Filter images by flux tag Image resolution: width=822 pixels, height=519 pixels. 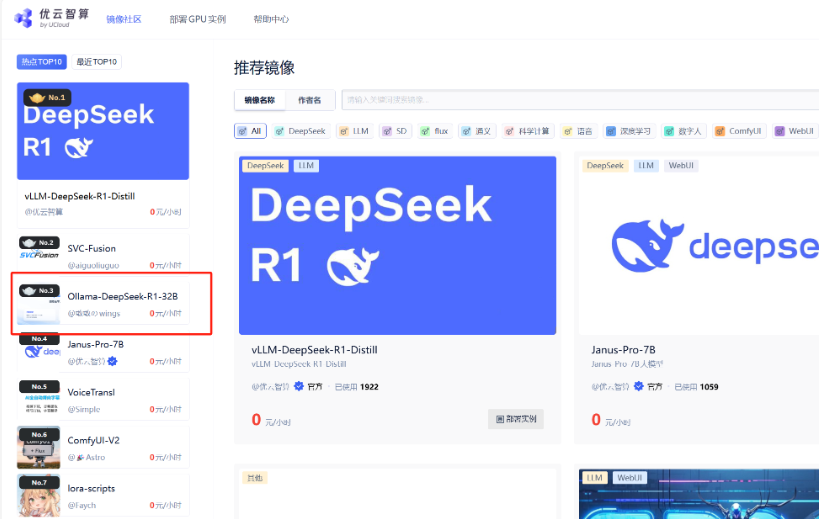pos(435,131)
